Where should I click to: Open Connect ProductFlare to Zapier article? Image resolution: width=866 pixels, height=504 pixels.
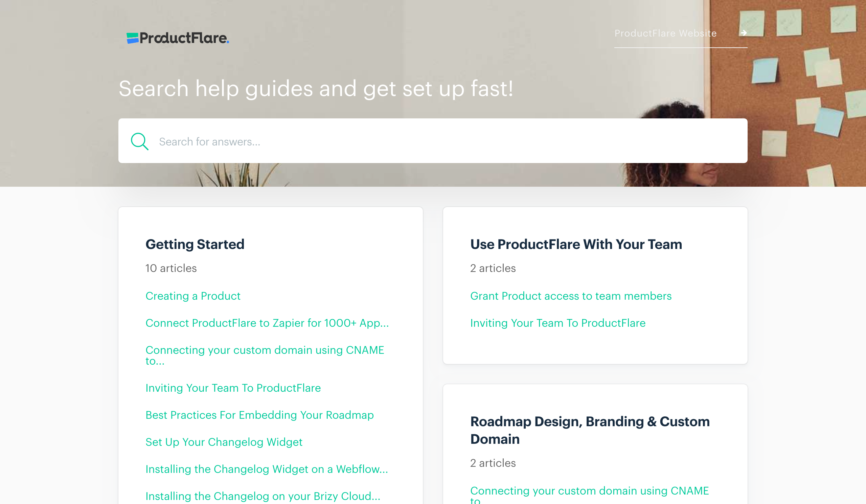click(267, 323)
